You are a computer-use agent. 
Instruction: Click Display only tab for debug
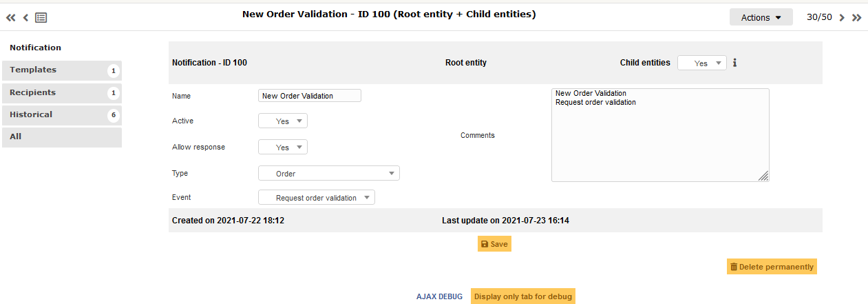522,296
